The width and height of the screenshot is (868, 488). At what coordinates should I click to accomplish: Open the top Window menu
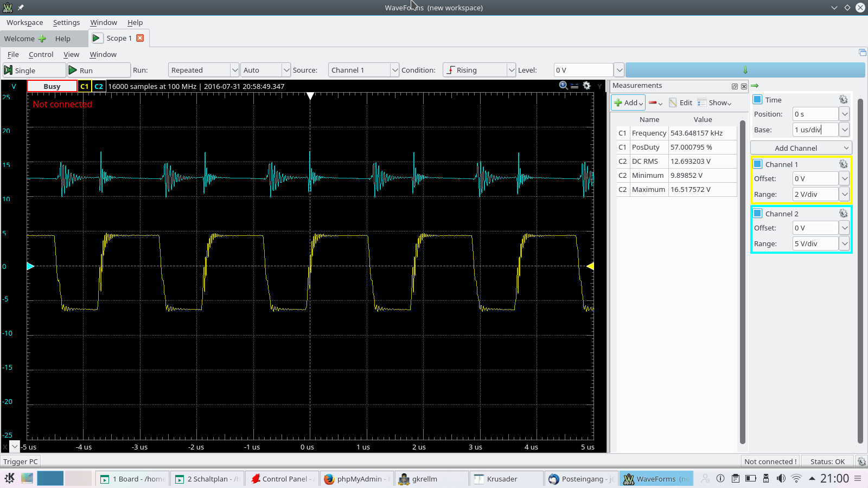coord(104,22)
